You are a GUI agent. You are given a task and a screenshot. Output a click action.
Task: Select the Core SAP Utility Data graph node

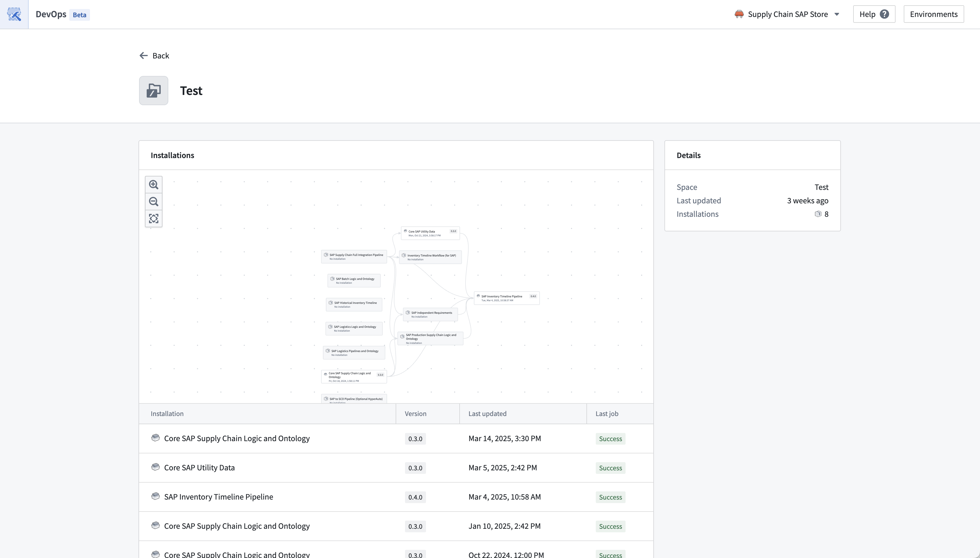pos(430,233)
